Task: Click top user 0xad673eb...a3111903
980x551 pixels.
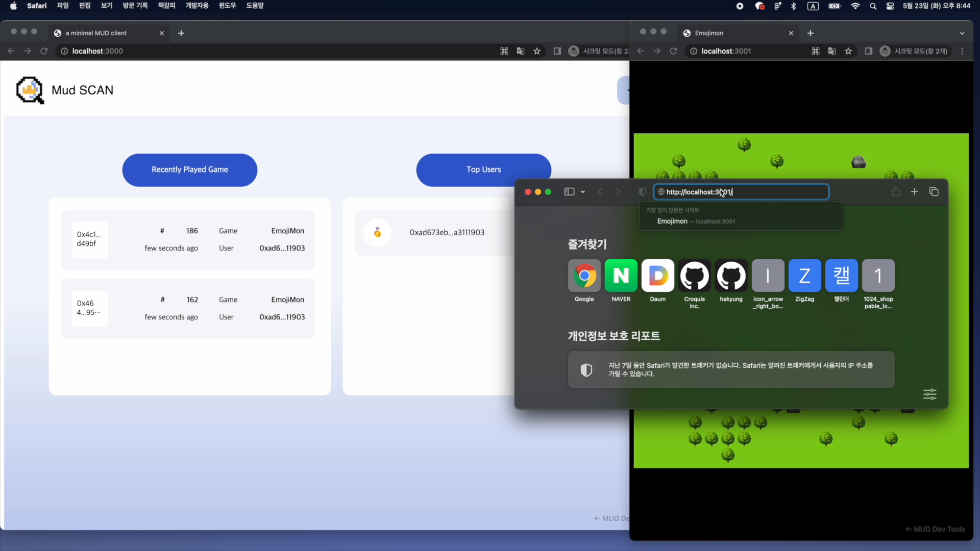Action: (447, 233)
